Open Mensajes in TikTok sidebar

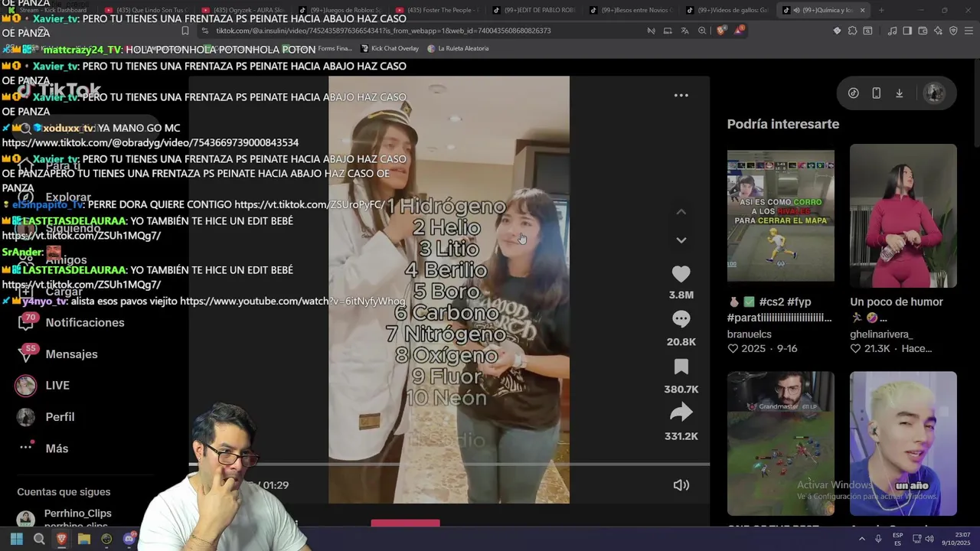pyautogui.click(x=71, y=354)
